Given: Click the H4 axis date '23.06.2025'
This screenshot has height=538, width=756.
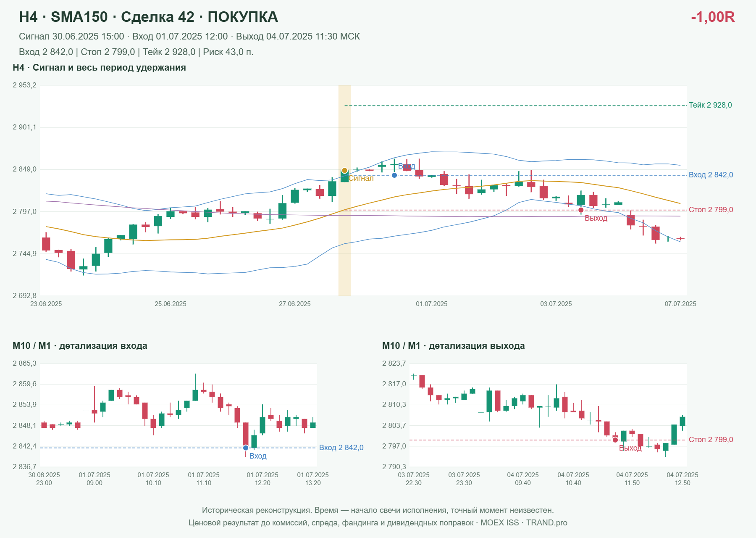Looking at the screenshot, I should click(46, 304).
